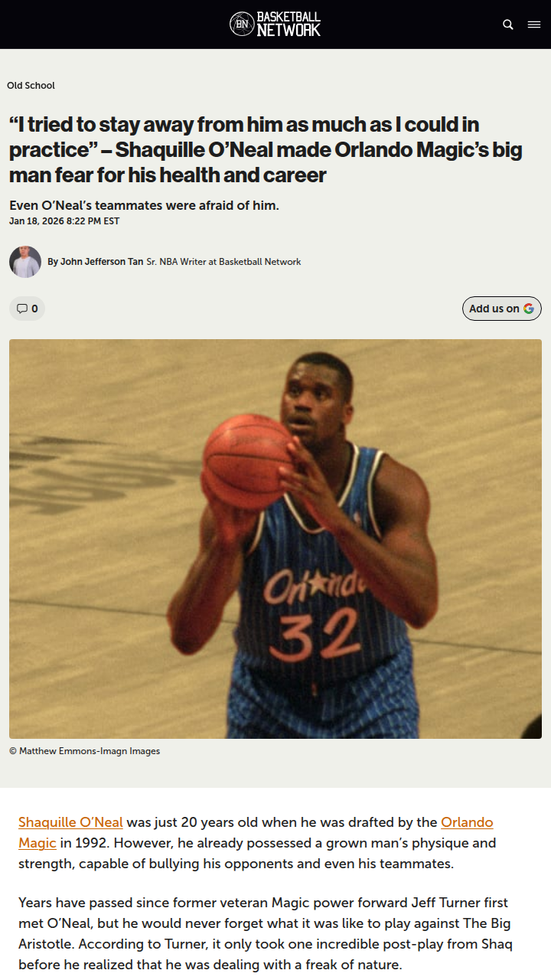Open the Old School category
The image size is (551, 980).
coord(31,86)
